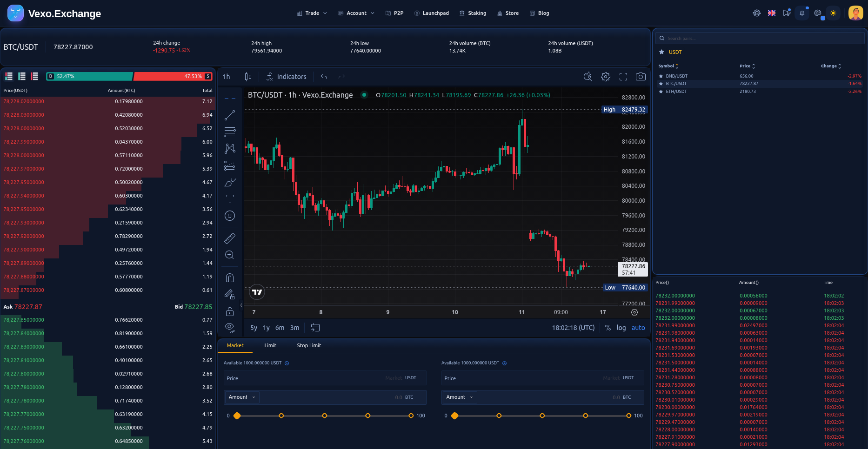Sort pairs list by Symbol

(x=668, y=66)
